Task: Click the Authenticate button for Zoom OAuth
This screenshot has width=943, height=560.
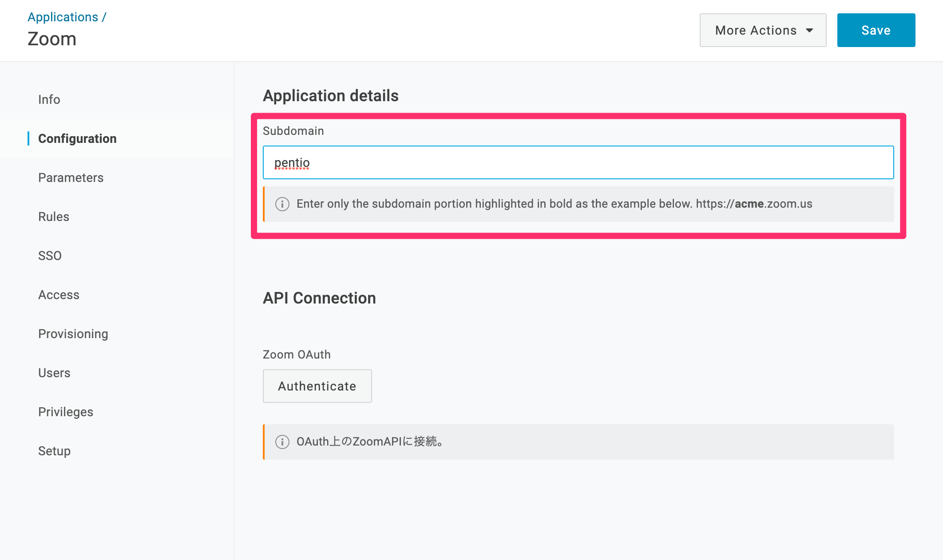Action: pyautogui.click(x=317, y=386)
